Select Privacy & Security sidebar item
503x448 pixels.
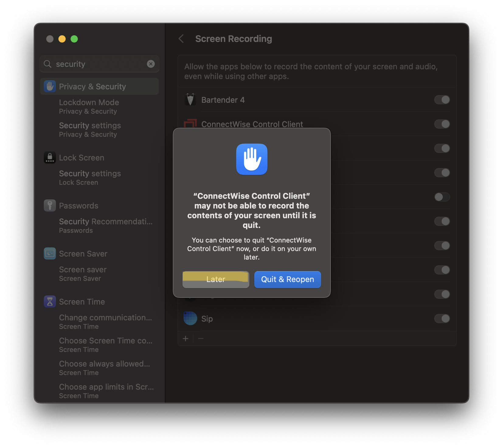tap(99, 86)
